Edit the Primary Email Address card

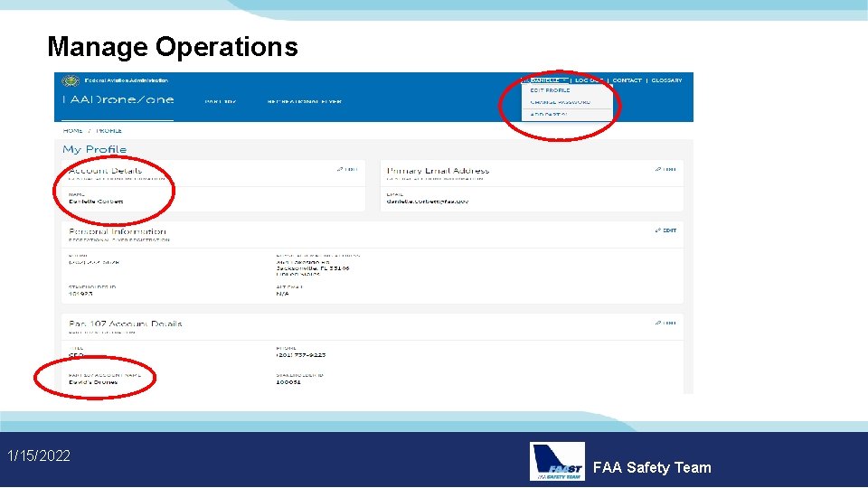(665, 169)
